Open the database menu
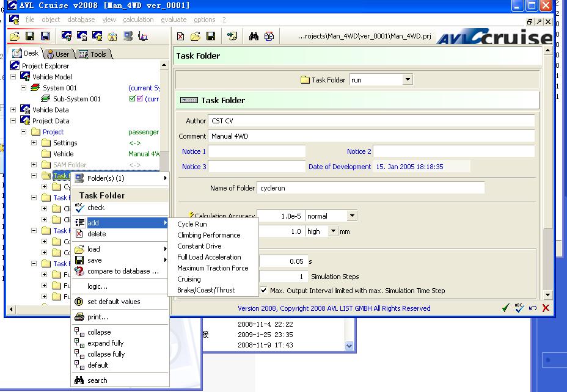This screenshot has width=567, height=392. click(81, 20)
